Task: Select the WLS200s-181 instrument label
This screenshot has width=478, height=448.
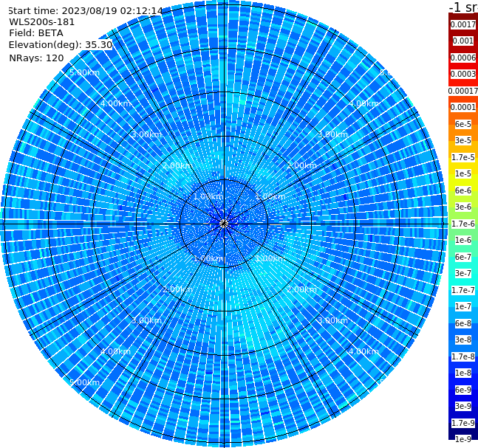Action: 42,22
